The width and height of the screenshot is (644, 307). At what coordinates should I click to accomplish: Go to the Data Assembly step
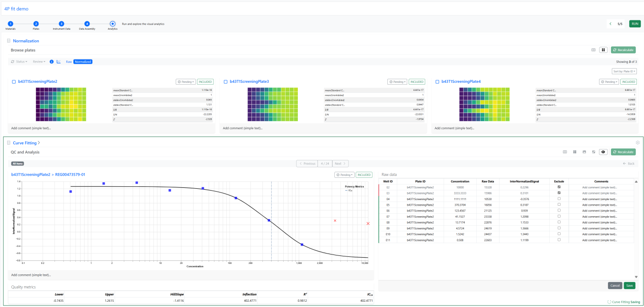pyautogui.click(x=87, y=24)
